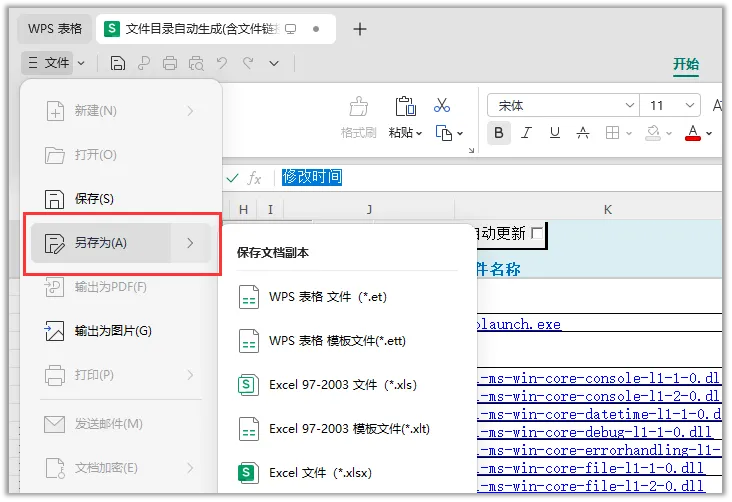Click the cell borders icon

click(612, 133)
